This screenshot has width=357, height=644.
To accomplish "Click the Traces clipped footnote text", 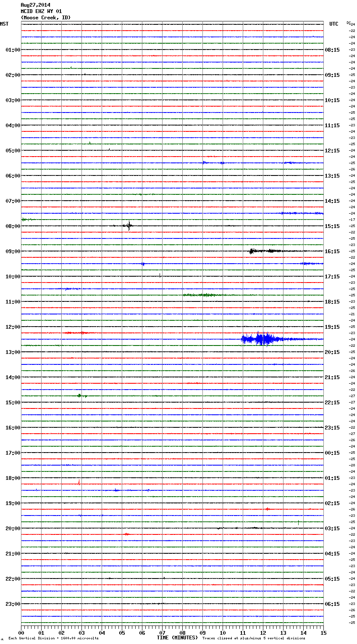I will (254, 639).
